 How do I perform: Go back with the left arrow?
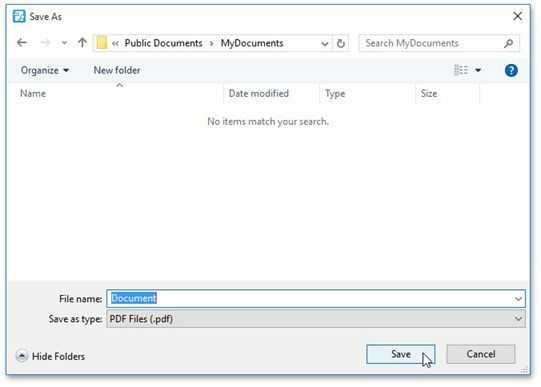pos(22,42)
